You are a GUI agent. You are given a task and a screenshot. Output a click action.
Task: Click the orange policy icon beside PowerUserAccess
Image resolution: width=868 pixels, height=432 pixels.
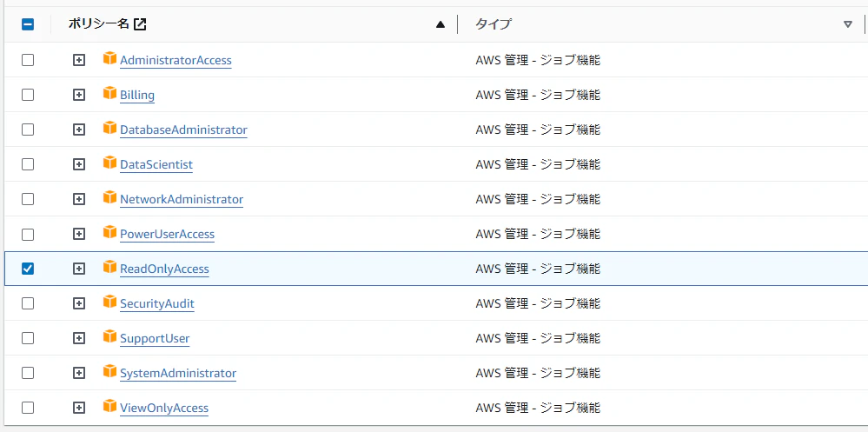point(109,232)
